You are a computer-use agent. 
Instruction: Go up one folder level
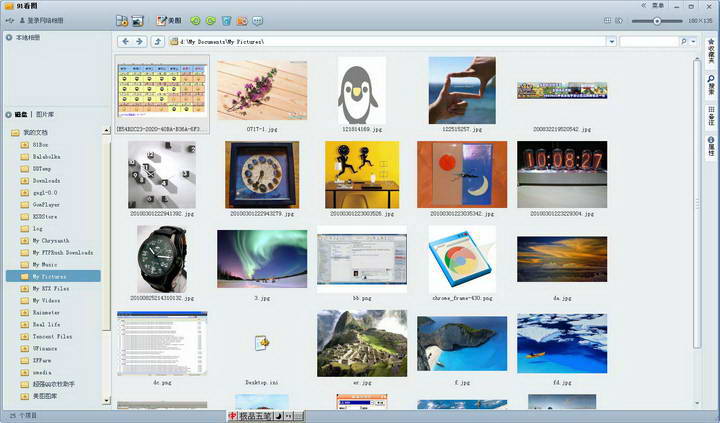158,41
